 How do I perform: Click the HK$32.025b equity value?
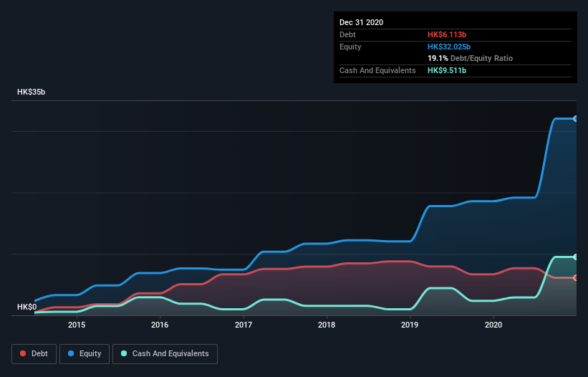click(x=449, y=47)
